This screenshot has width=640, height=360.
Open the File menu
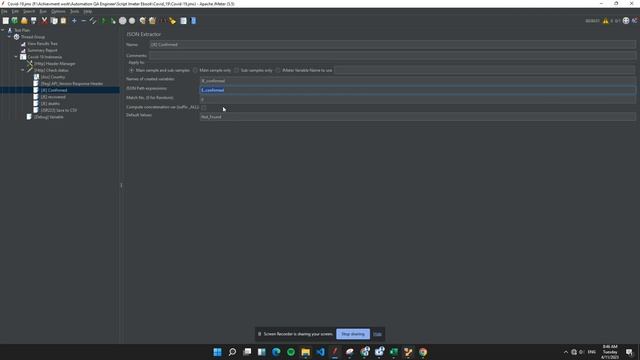(4, 11)
